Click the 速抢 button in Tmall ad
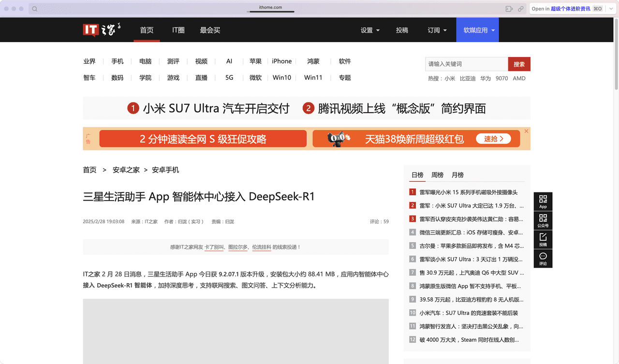This screenshot has width=619, height=364. click(493, 139)
